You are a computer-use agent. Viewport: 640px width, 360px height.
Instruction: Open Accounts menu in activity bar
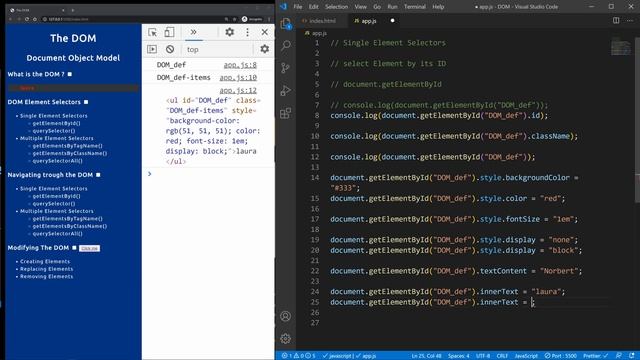pyautogui.click(x=286, y=316)
